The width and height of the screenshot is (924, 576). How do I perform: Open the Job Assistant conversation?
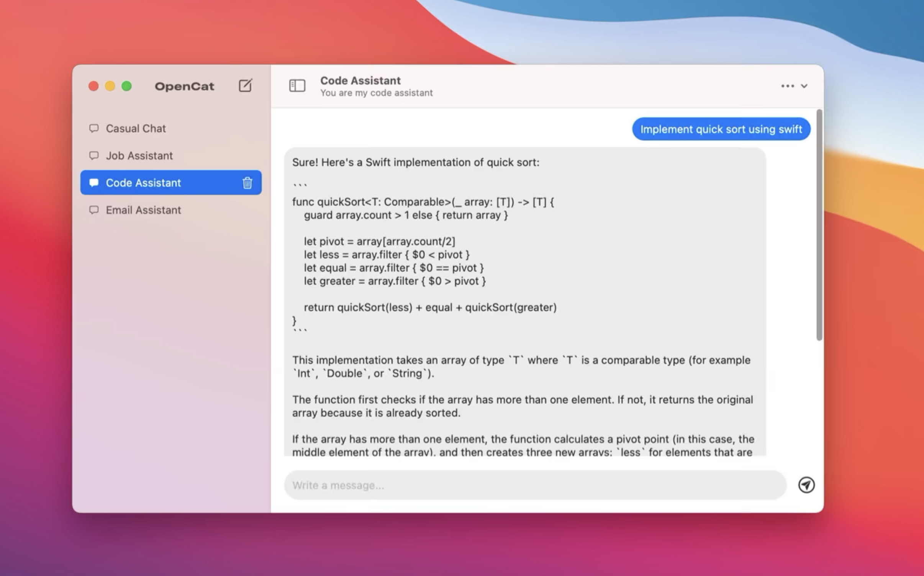tap(171, 155)
